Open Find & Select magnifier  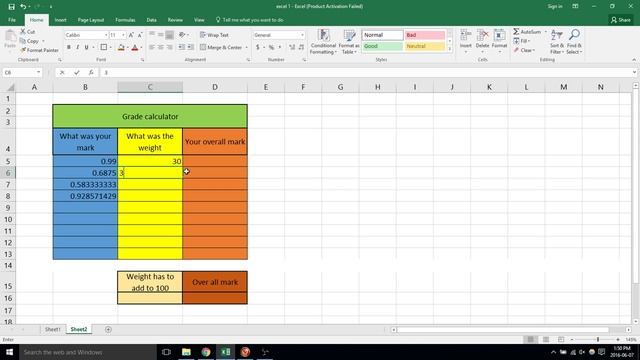click(574, 42)
